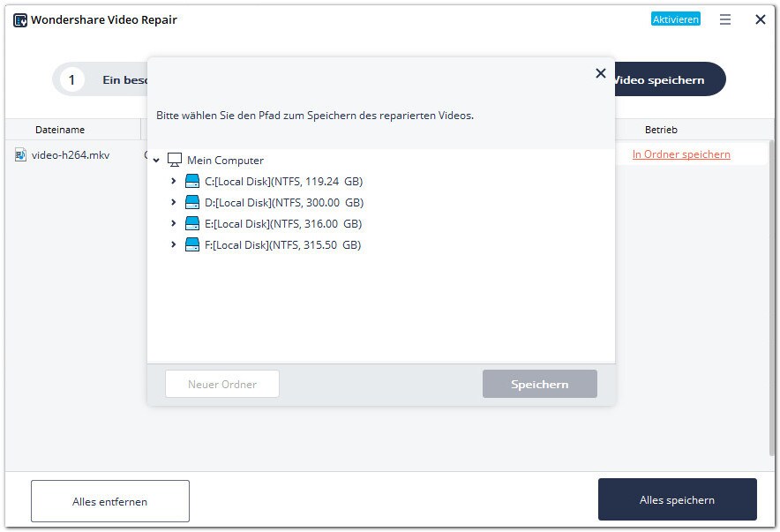Click the Aktivieren button

click(x=676, y=19)
